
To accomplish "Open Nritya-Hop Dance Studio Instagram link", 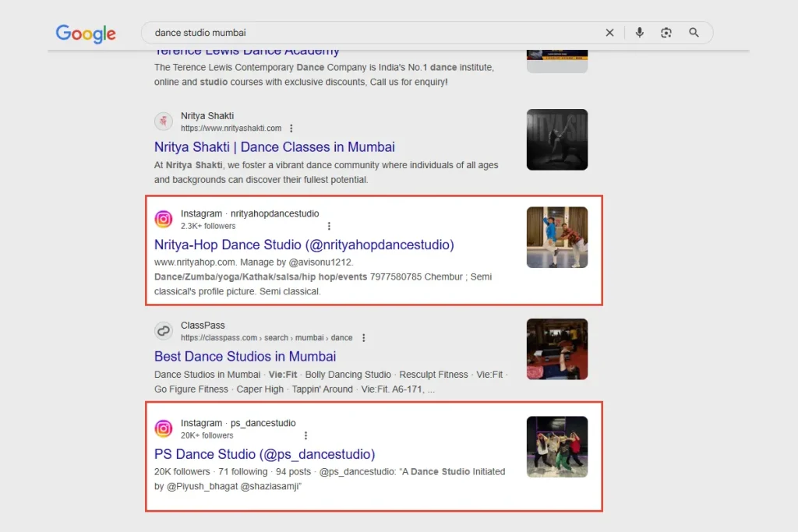I will point(304,245).
